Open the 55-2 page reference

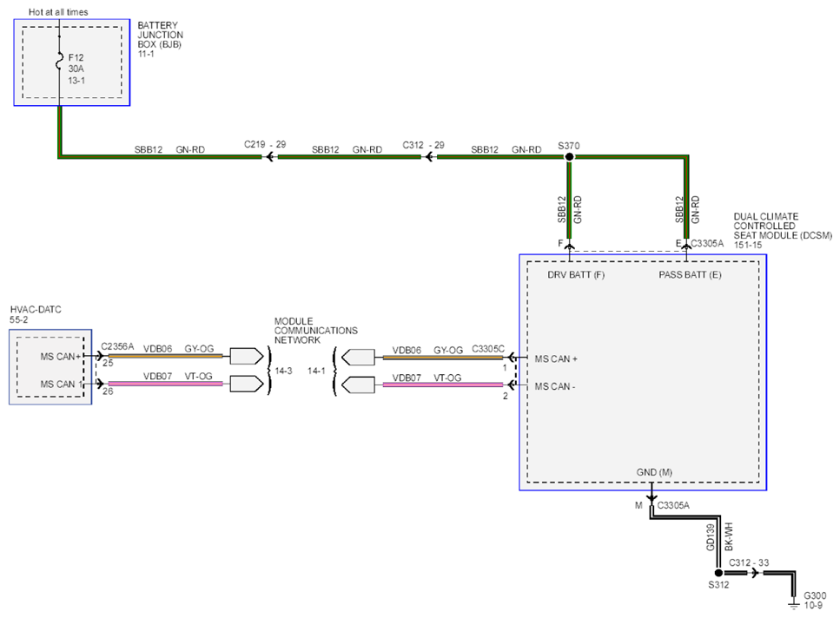pyautogui.click(x=19, y=320)
